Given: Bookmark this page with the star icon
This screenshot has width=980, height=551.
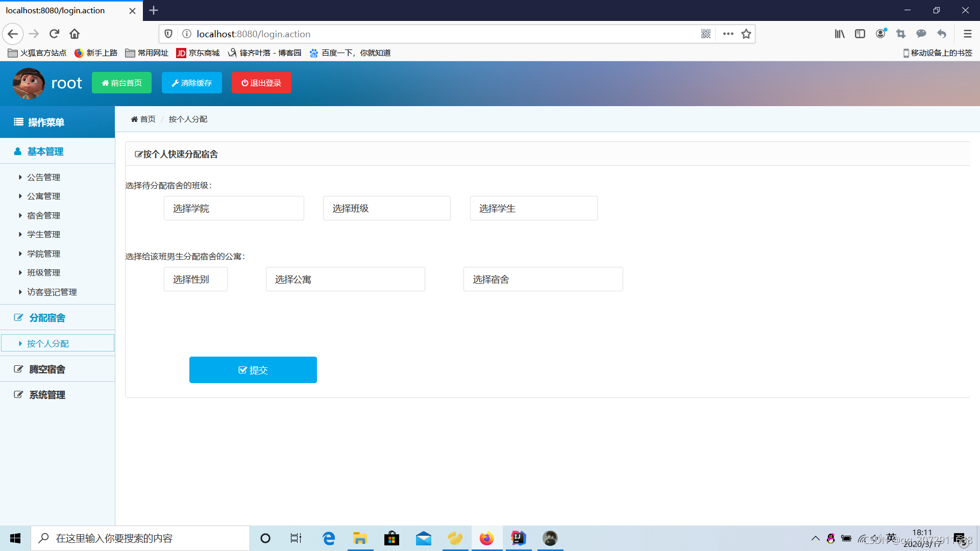Looking at the screenshot, I should pyautogui.click(x=746, y=34).
